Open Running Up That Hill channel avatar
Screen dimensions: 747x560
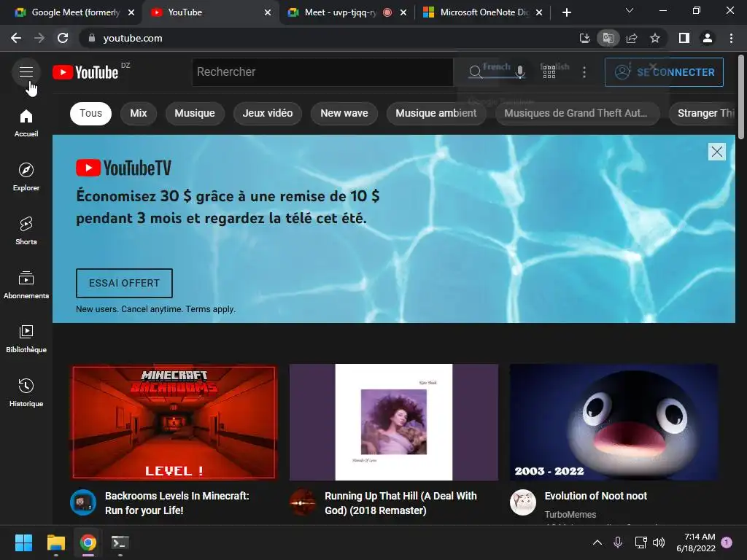[x=303, y=502]
